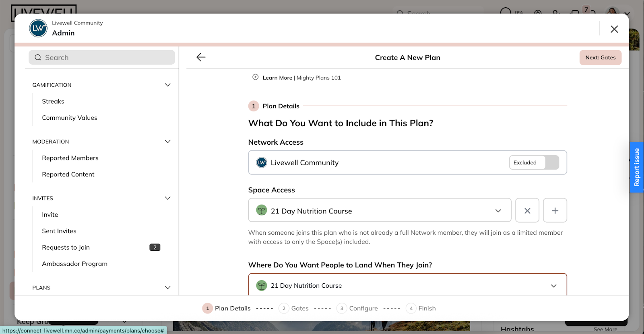This screenshot has height=334, width=644.
Task: Click into the admin Search field
Action: [x=102, y=57]
